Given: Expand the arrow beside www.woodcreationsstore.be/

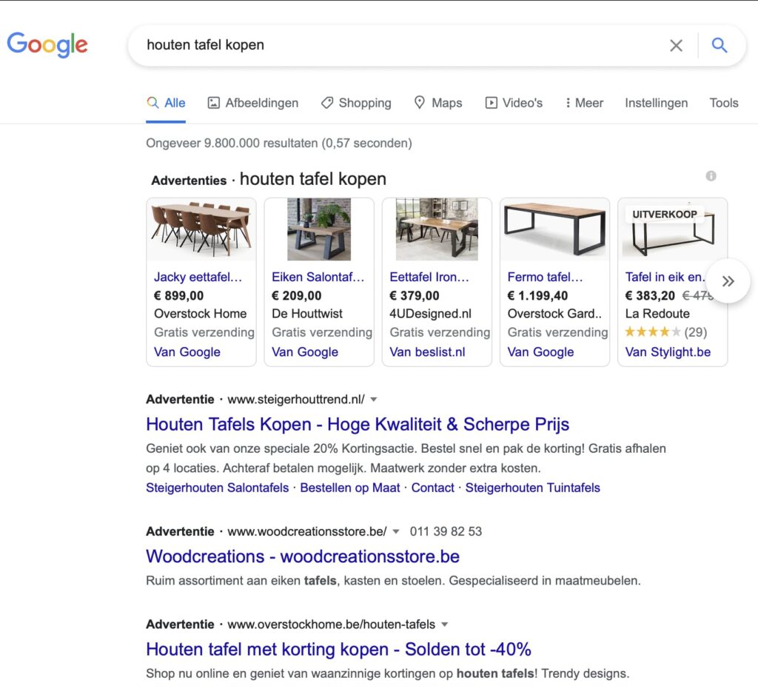Looking at the screenshot, I should [395, 531].
